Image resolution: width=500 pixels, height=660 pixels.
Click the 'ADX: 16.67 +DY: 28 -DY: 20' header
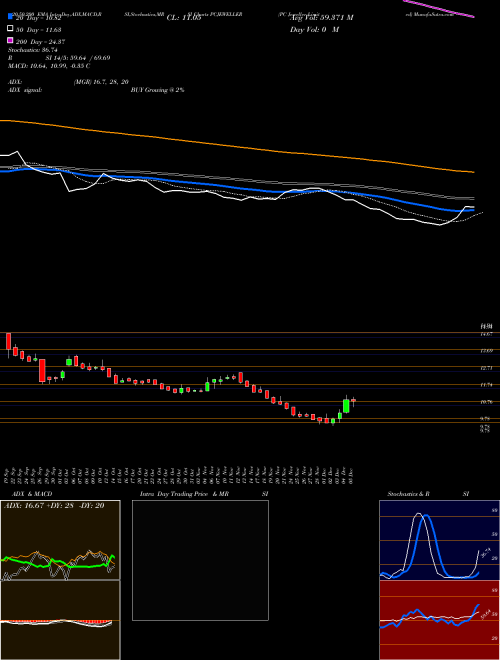tap(54, 506)
